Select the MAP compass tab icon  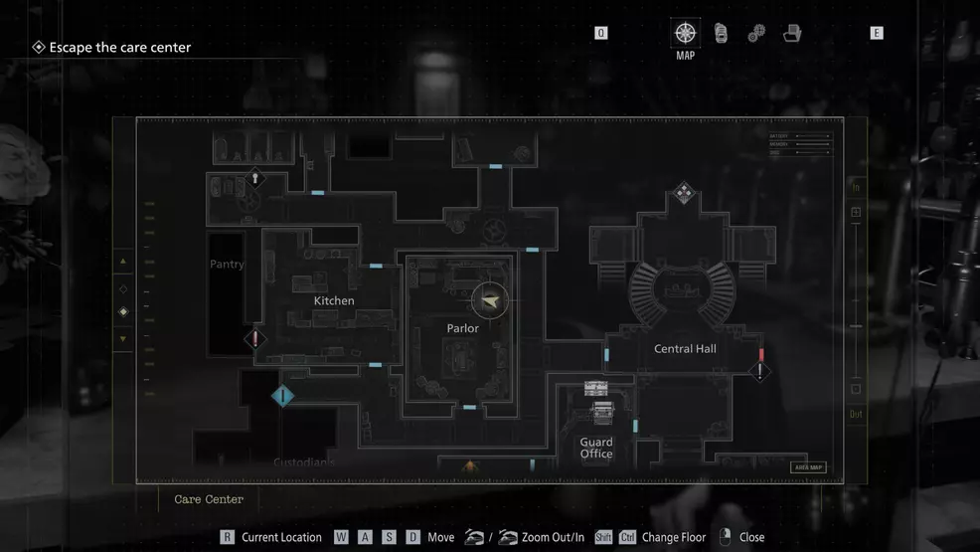(685, 33)
